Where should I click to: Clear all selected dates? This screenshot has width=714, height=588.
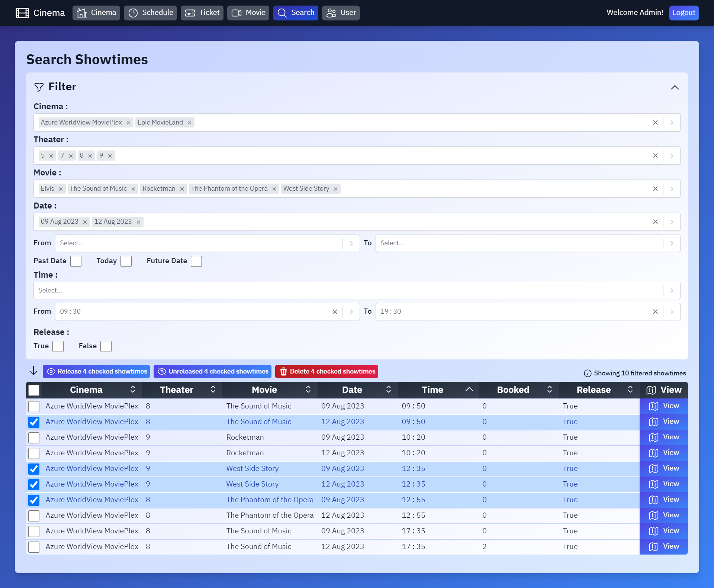655,222
